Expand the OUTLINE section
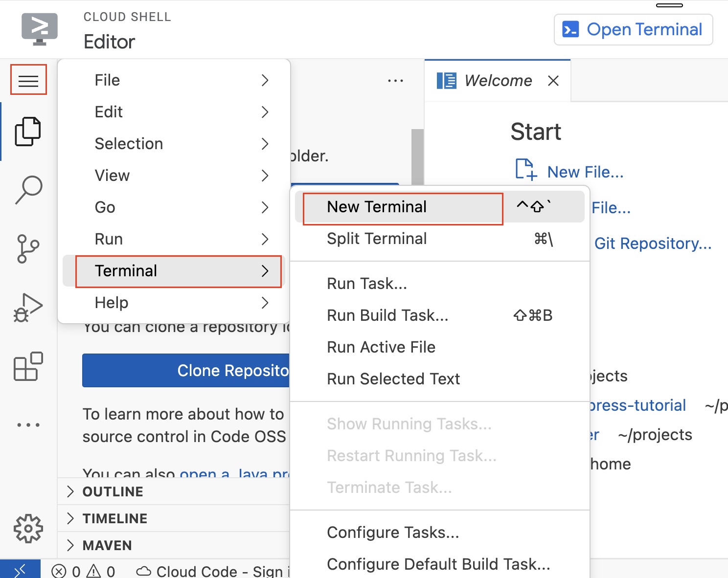The image size is (728, 578). [113, 491]
